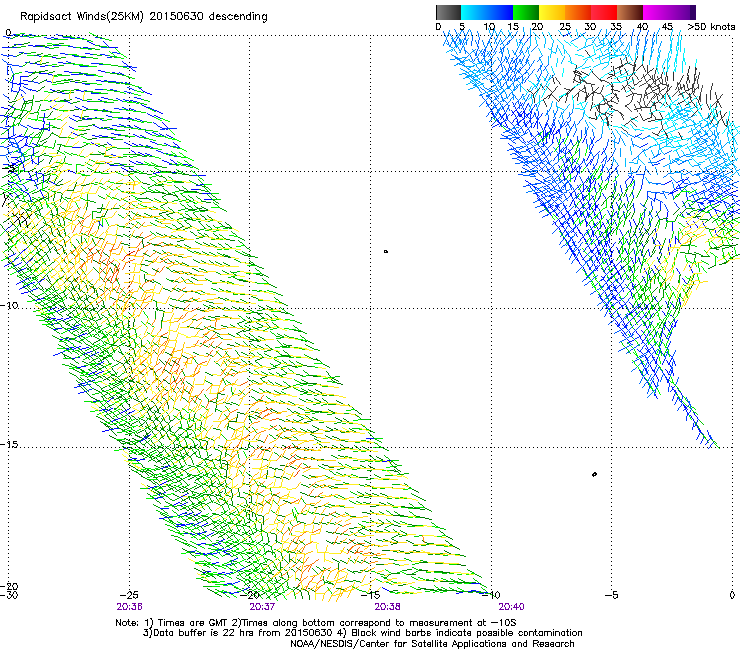Click the red 30-35 knots color segment

pyautogui.click(x=604, y=12)
